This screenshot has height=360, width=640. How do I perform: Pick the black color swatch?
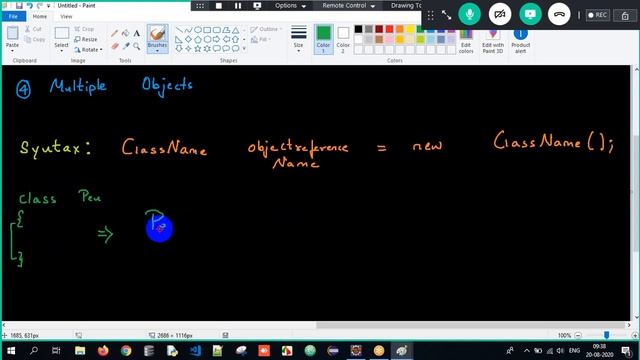pos(358,29)
